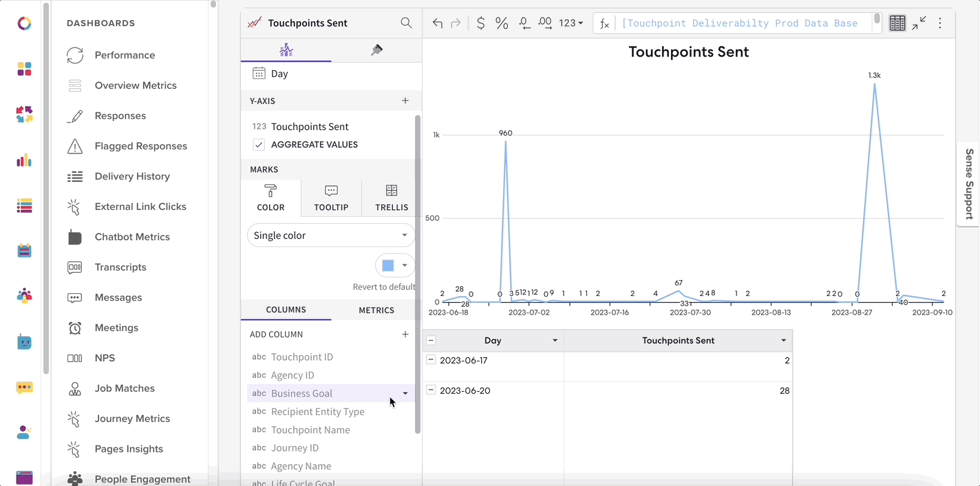Screen dimensions: 980x486
Task: Open Delivery History dashboard
Action: tap(132, 176)
